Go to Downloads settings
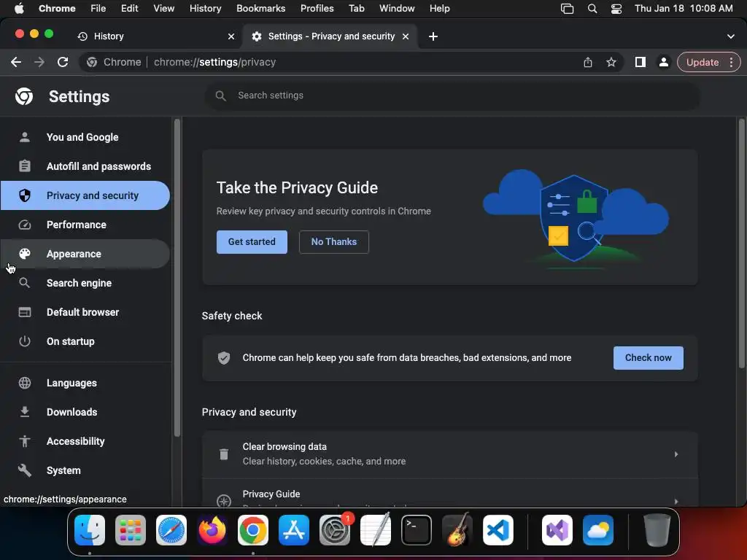Screen dimensions: 747x560 coord(85,412)
